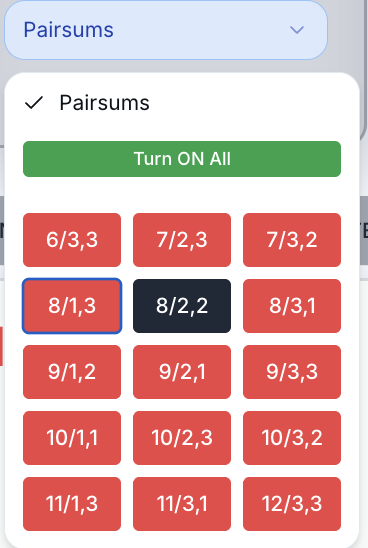Activate the 11/1,3 pairsum tile
368x548 pixels.
[x=72, y=504]
